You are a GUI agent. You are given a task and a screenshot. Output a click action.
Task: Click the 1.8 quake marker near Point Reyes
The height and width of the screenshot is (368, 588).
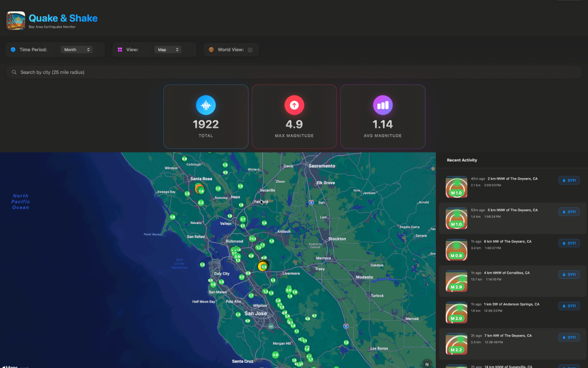click(172, 217)
